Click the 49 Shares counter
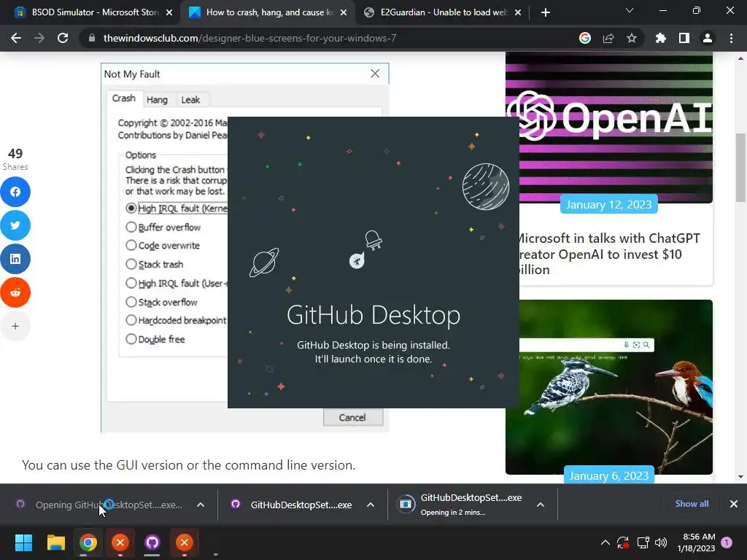 pyautogui.click(x=15, y=159)
